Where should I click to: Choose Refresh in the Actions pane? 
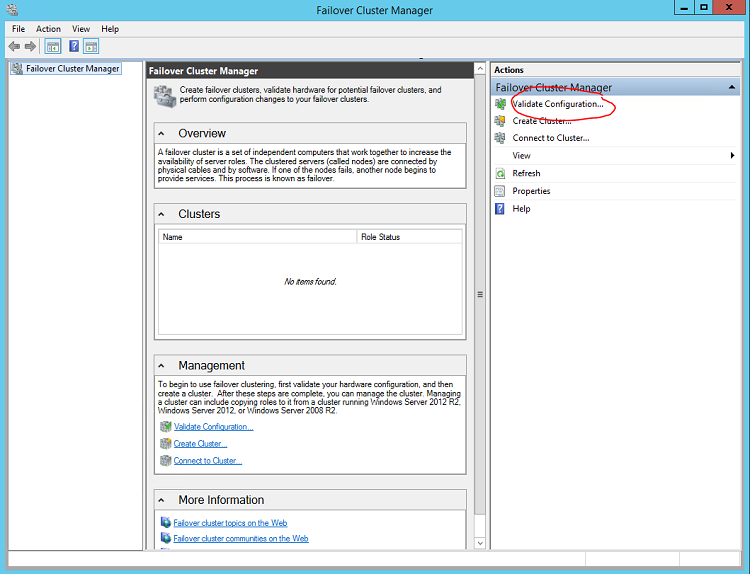click(526, 173)
